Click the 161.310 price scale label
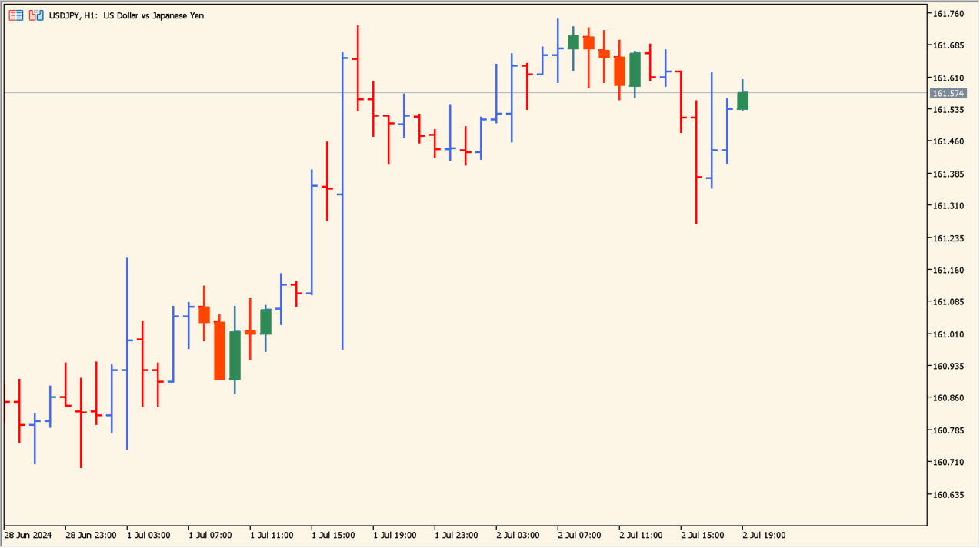The height and width of the screenshot is (548, 980). pos(948,206)
